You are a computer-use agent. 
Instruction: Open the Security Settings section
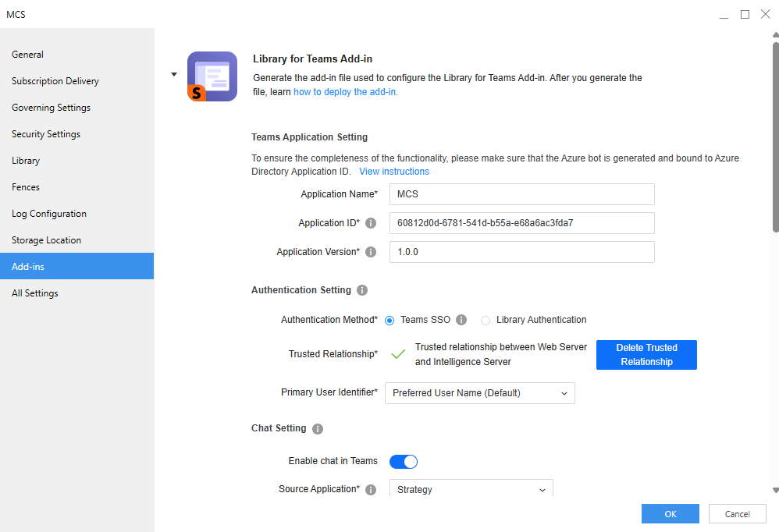point(46,134)
